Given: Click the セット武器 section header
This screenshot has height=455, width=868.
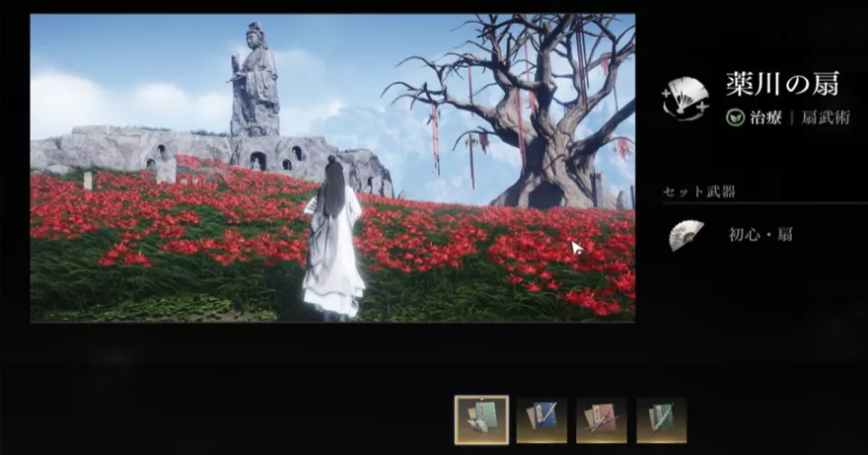Looking at the screenshot, I should pyautogui.click(x=698, y=191).
